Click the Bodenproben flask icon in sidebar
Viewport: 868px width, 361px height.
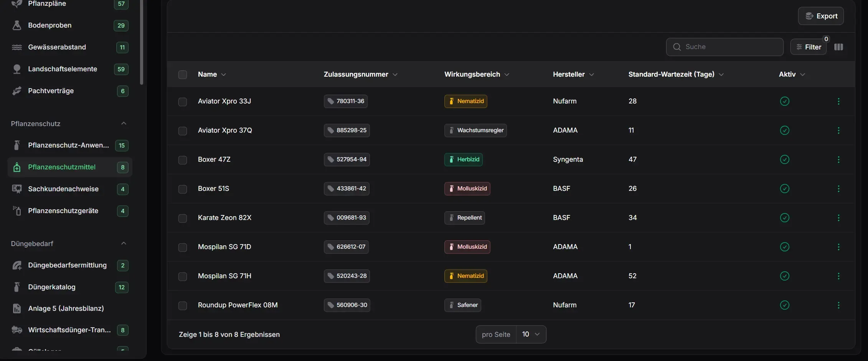(x=17, y=25)
